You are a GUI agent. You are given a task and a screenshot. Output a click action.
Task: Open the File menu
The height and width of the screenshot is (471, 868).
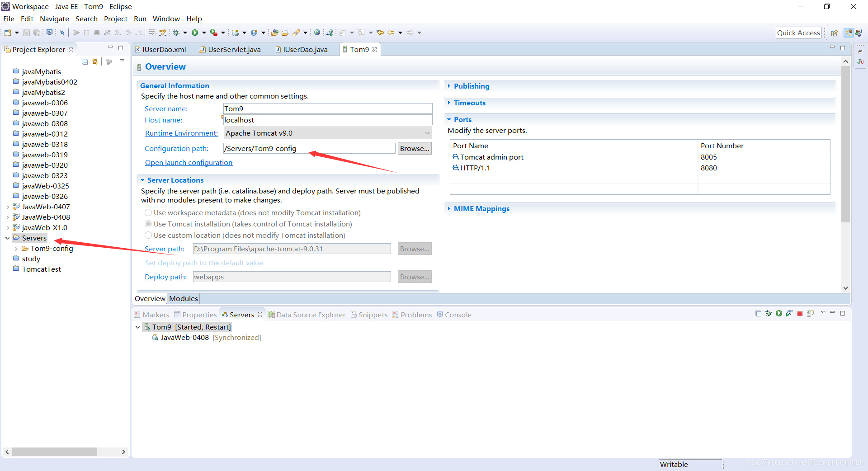tap(9, 19)
